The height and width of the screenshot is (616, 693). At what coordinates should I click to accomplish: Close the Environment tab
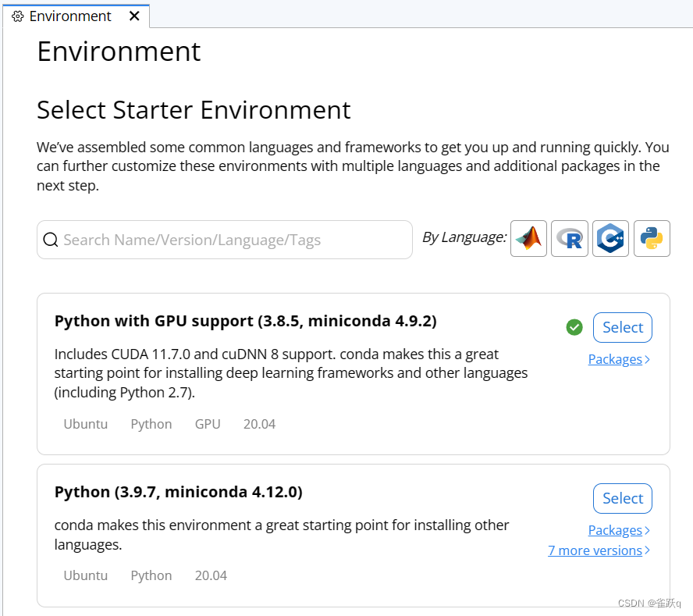click(135, 16)
